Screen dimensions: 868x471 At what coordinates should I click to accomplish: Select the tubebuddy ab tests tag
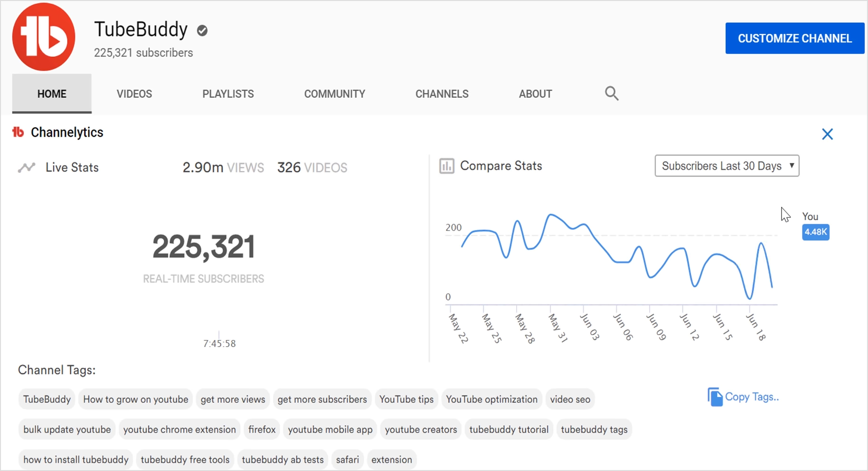click(283, 460)
